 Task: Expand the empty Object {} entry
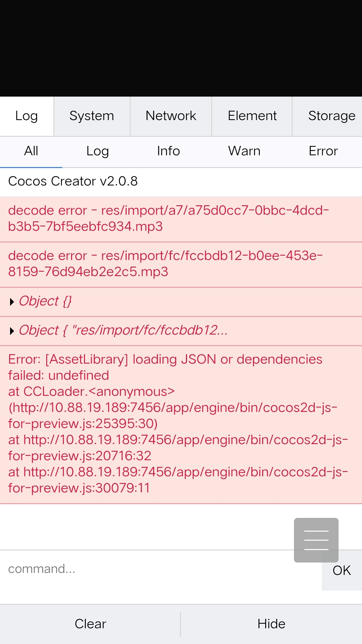click(x=12, y=302)
